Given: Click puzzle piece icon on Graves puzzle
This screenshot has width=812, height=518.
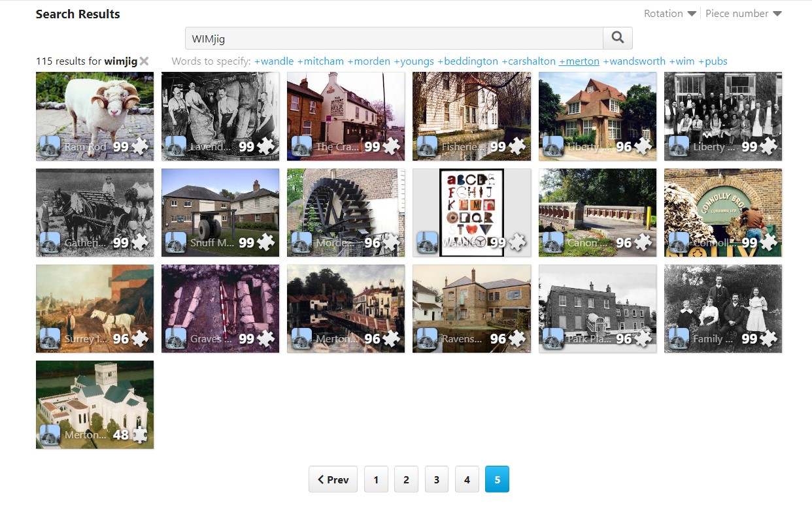Looking at the screenshot, I should click(x=265, y=338).
